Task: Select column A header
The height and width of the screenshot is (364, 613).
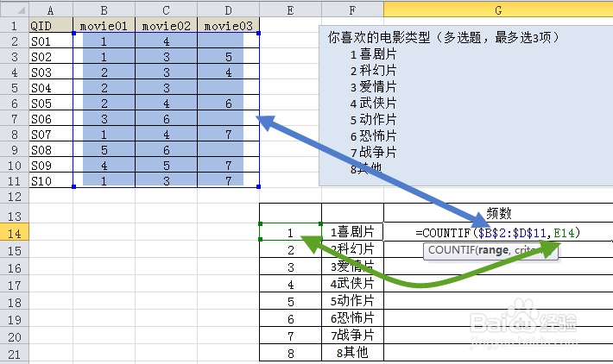Action: coord(50,9)
